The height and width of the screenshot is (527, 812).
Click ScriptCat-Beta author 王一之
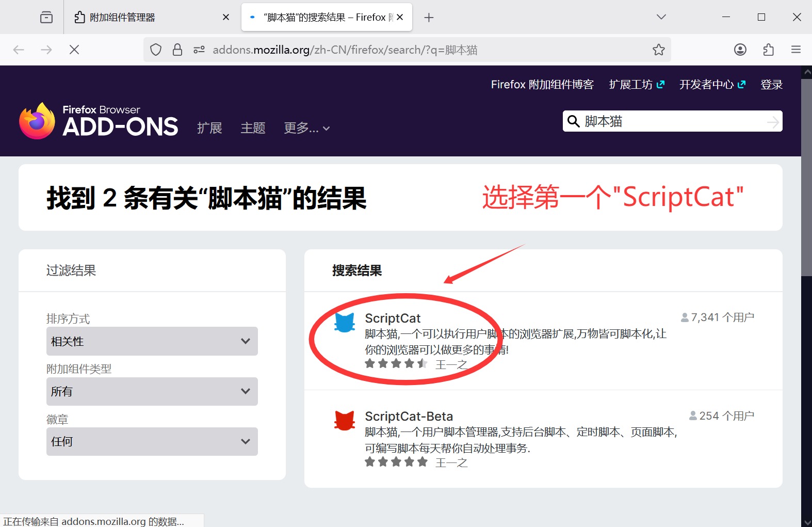click(x=451, y=462)
